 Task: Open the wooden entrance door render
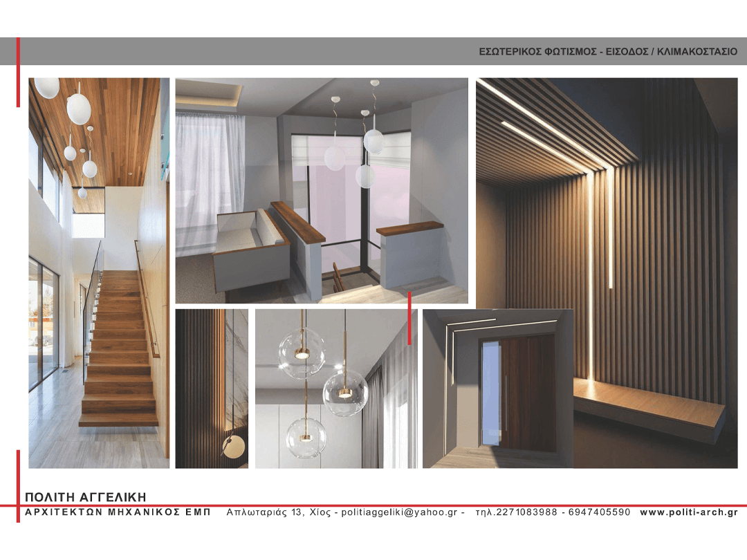click(x=498, y=389)
